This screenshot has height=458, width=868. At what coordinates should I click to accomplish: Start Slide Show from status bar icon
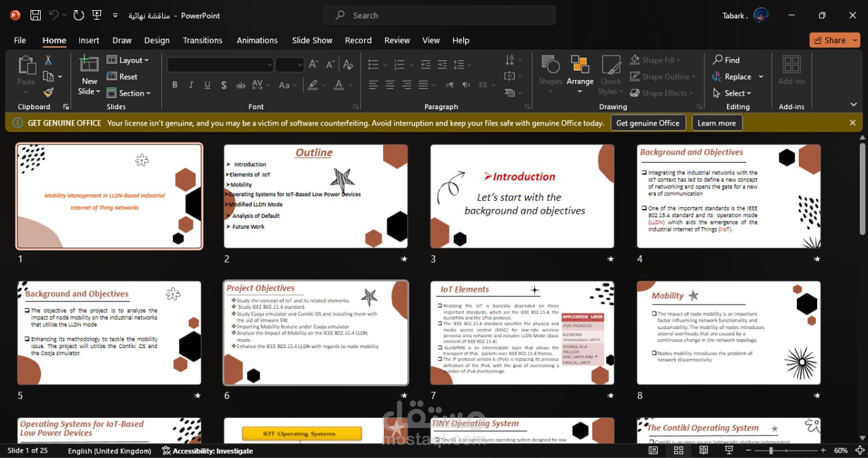point(729,451)
